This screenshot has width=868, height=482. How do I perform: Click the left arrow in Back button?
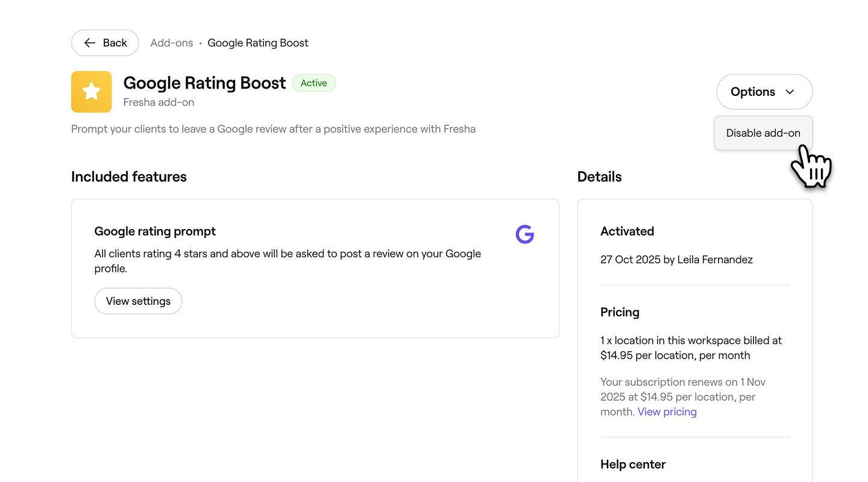(90, 43)
